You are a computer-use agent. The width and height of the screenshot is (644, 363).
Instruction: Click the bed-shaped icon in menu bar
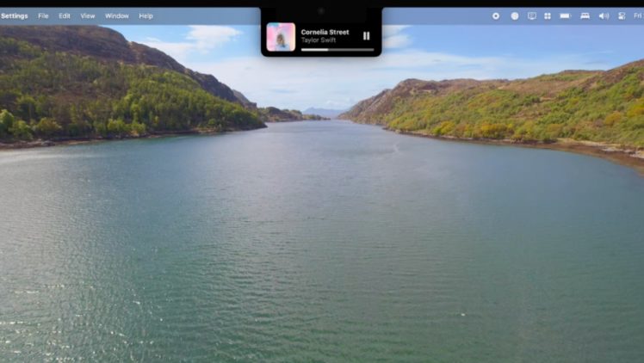coord(585,15)
